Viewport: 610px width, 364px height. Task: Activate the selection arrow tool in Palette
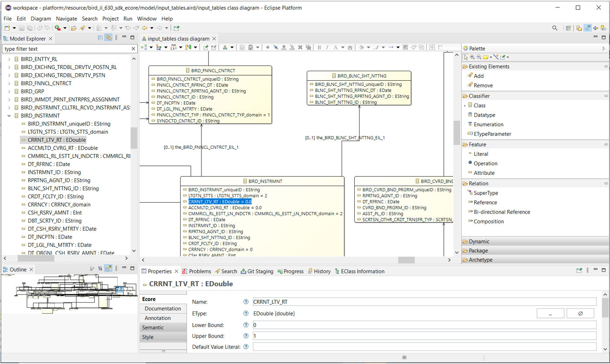pyautogui.click(x=466, y=57)
